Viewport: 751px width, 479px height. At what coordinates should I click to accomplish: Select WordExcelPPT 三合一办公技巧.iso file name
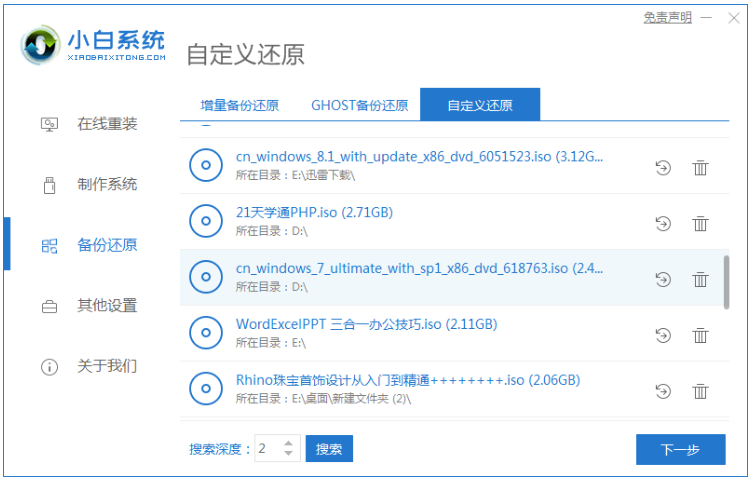point(366,324)
